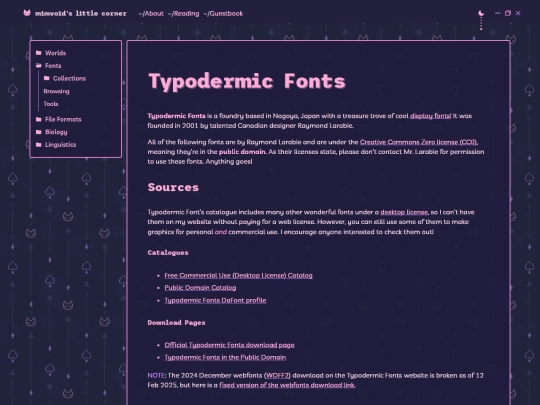Screen dimensions: 540x405
Task: Expand the Linguistics folder
Action: point(61,145)
